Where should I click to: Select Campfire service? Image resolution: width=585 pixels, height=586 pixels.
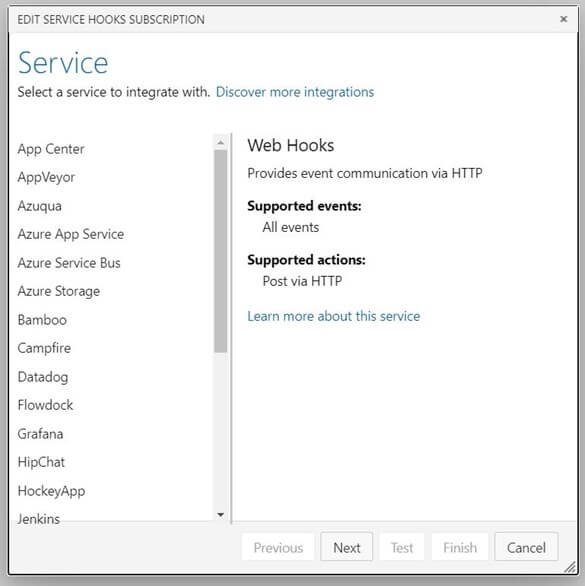coord(44,348)
